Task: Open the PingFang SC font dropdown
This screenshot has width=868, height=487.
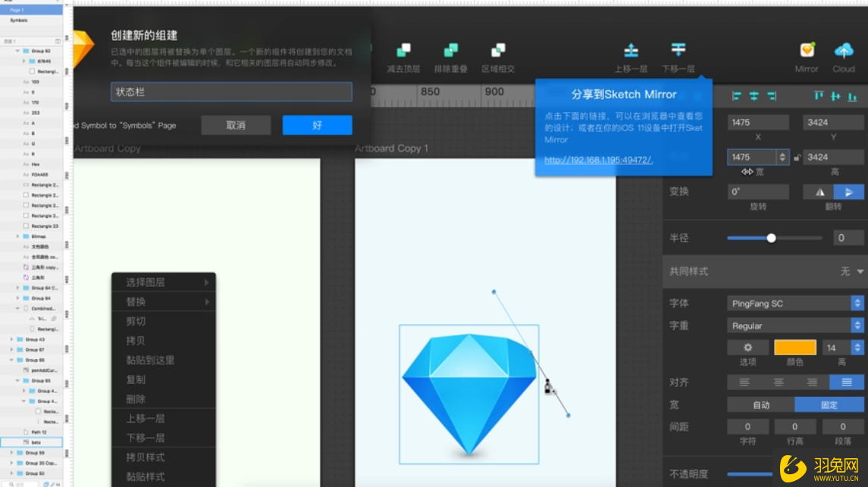Action: 795,304
